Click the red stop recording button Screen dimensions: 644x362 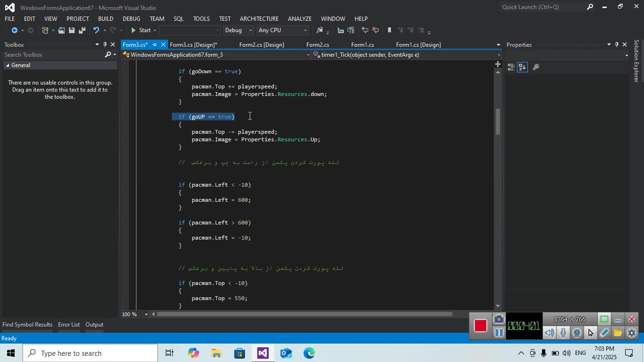(x=480, y=326)
